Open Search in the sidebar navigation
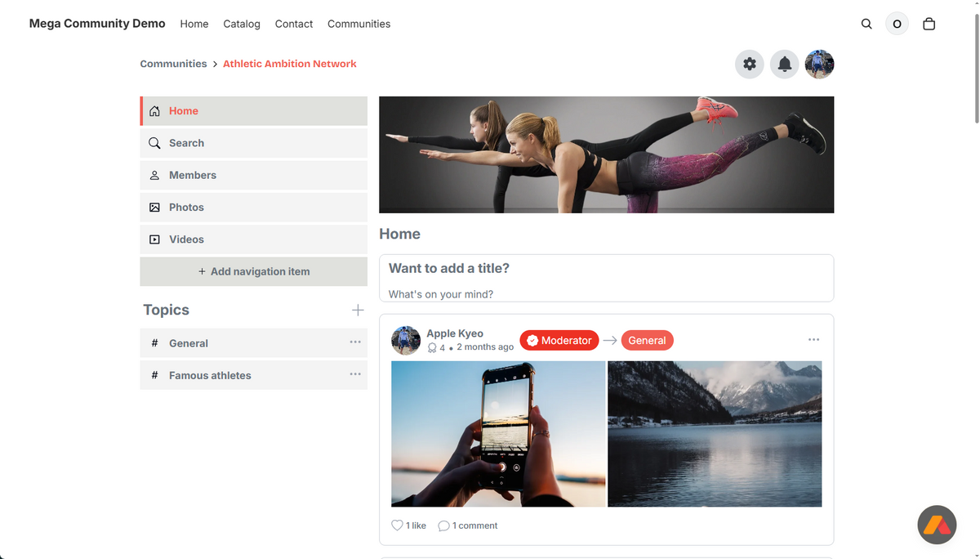Viewport: 980px width, 559px height. (254, 143)
